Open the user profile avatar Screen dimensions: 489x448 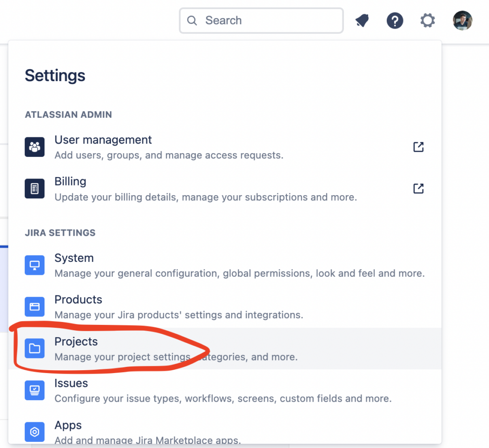[x=462, y=21]
